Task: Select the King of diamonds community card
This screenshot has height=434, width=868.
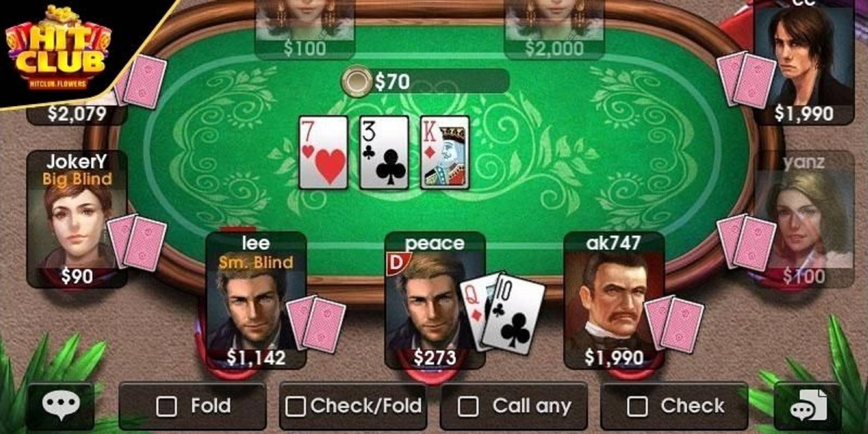Action: [x=445, y=152]
